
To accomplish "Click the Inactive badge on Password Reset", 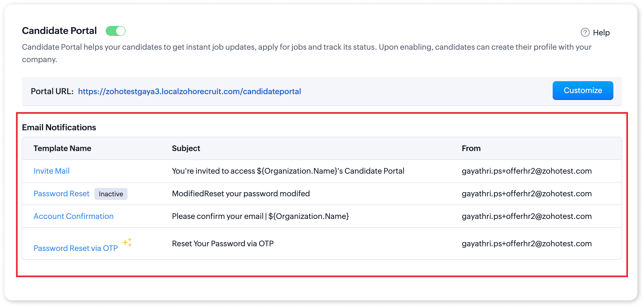I will tap(111, 194).
